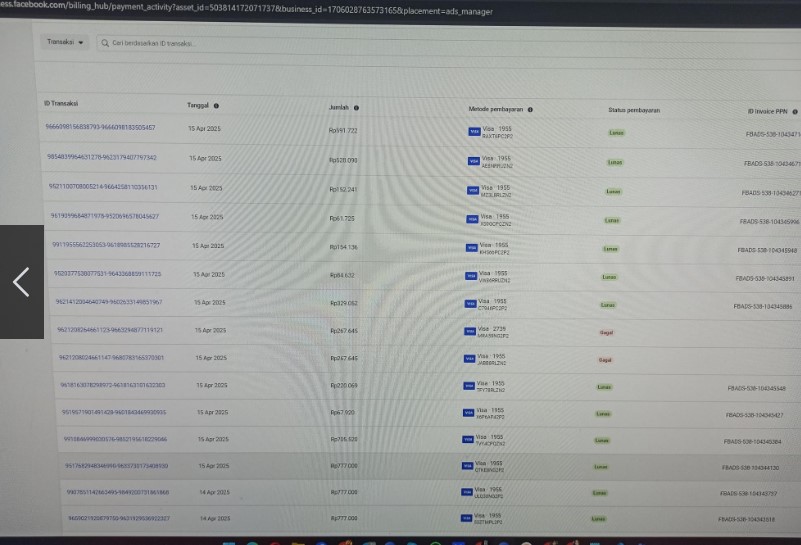Open the transaction link in the Rp191.722 row
801x545 pixels.
(x=100, y=128)
